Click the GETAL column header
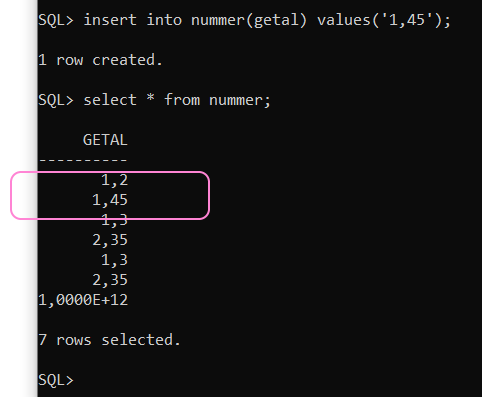482x397 pixels. [105, 140]
